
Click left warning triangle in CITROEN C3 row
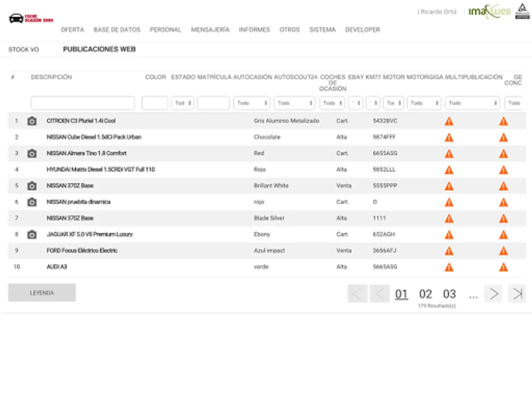[449, 121]
